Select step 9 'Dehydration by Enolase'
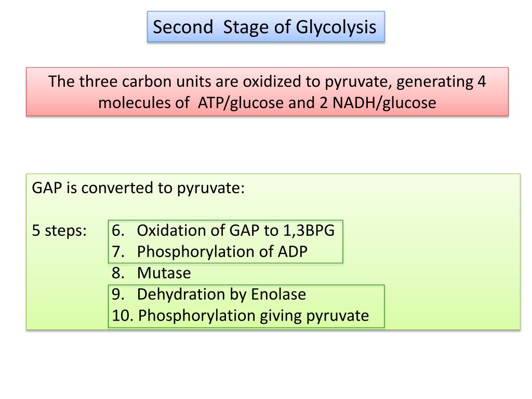Image resolution: width=532 pixels, height=399 pixels. pos(209,295)
